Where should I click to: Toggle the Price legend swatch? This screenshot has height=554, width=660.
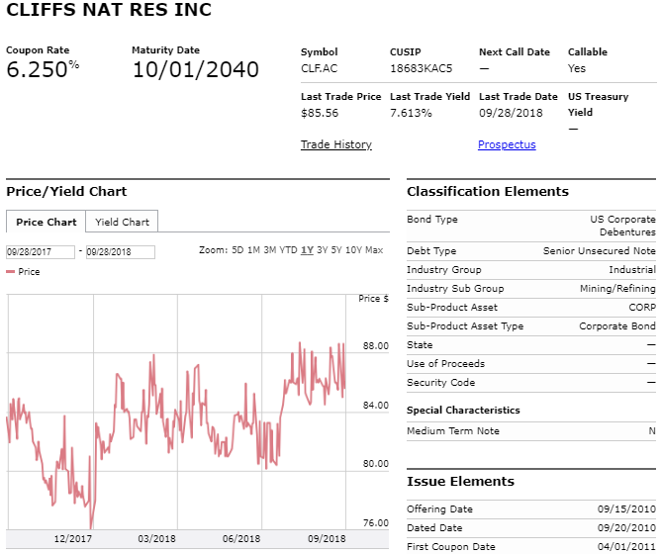11,272
